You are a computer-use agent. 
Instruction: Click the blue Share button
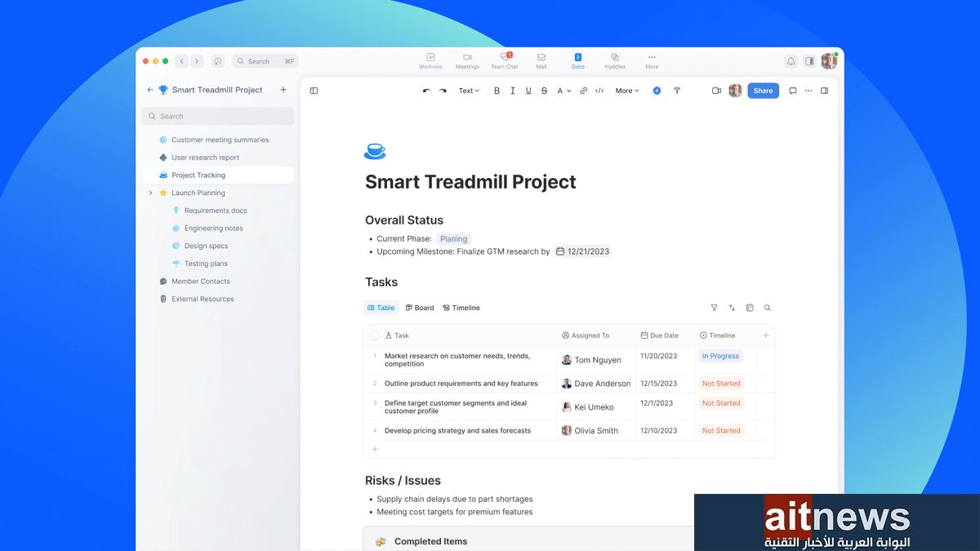[763, 91]
